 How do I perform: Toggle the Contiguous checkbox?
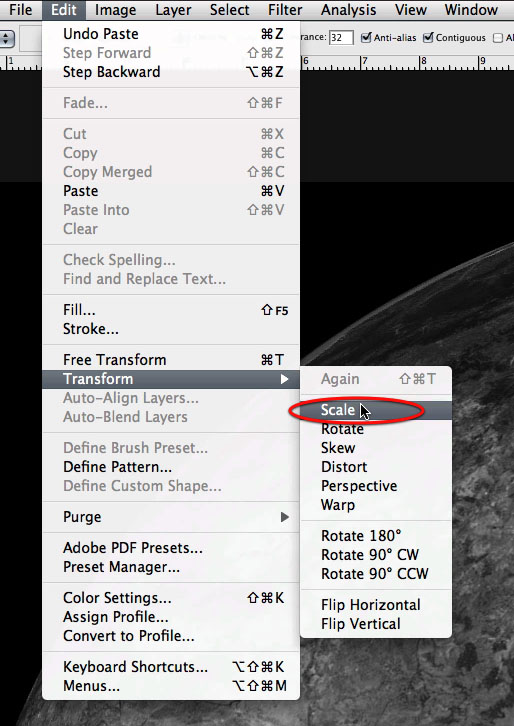pyautogui.click(x=428, y=38)
